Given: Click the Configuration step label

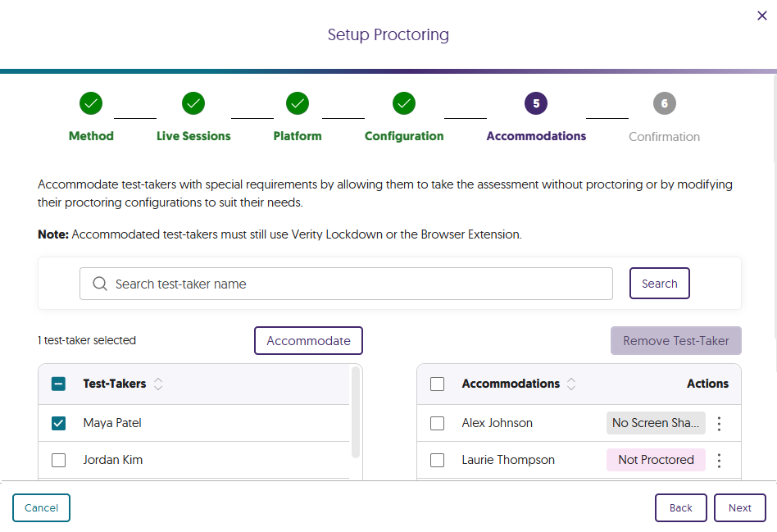Looking at the screenshot, I should click(x=404, y=136).
